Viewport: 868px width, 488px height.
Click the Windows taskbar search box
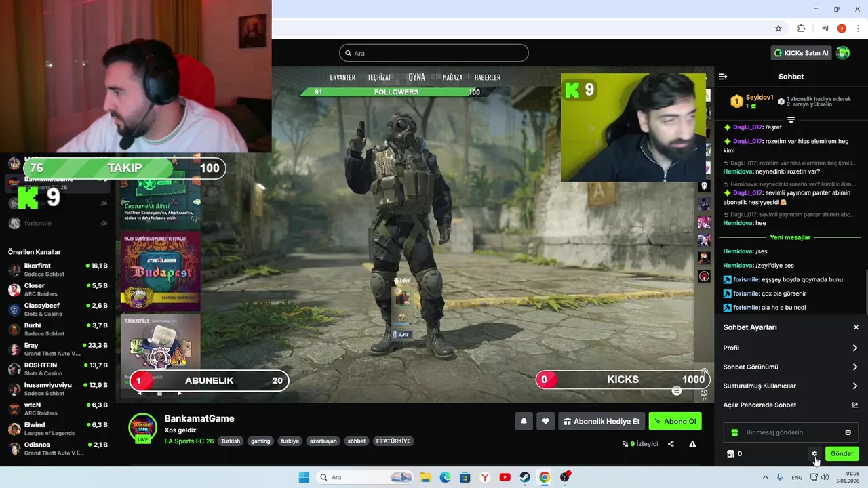click(365, 477)
